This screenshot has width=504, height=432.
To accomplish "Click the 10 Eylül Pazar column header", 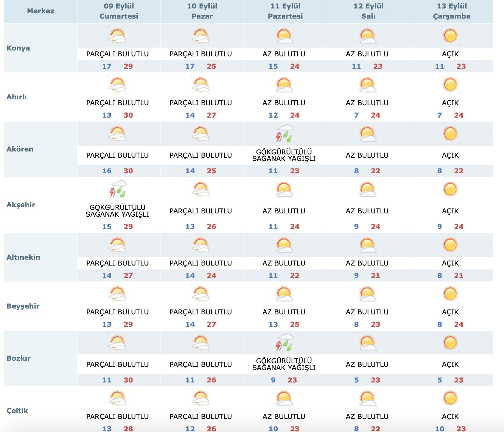I will pyautogui.click(x=202, y=11).
